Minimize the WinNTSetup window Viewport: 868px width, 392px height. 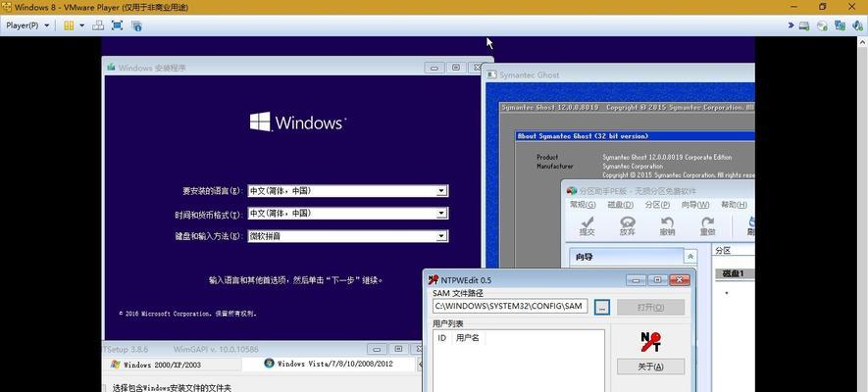[377, 349]
